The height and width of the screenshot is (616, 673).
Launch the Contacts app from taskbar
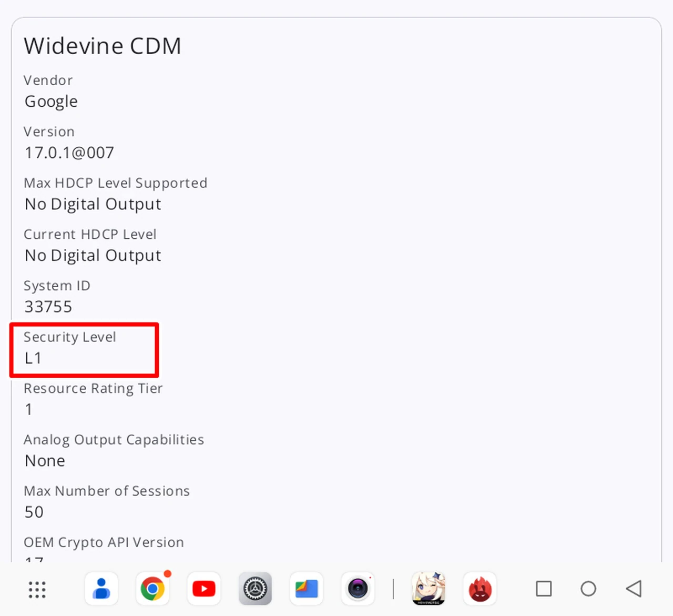click(x=101, y=589)
